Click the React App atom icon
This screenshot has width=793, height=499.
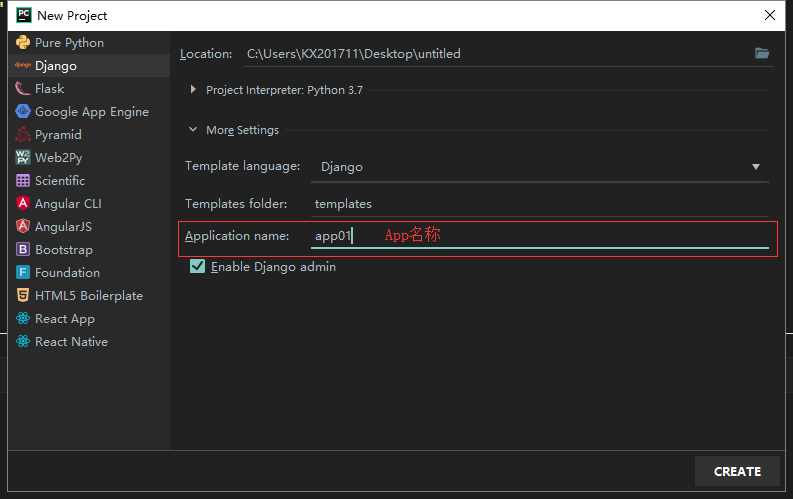click(23, 319)
